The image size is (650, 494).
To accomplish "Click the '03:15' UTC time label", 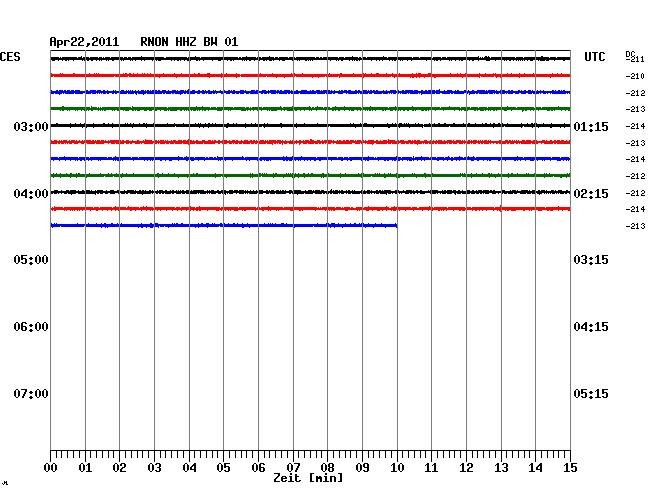I will 591,260.
